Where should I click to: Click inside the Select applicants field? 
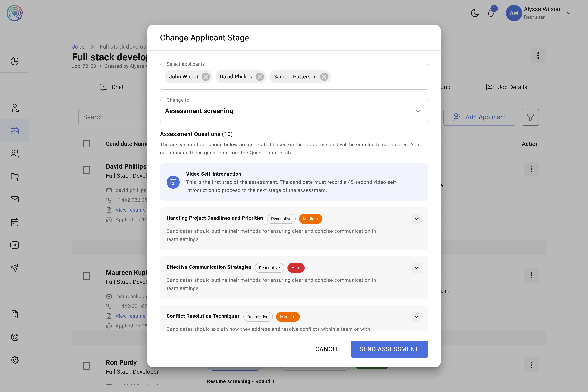pos(294,77)
